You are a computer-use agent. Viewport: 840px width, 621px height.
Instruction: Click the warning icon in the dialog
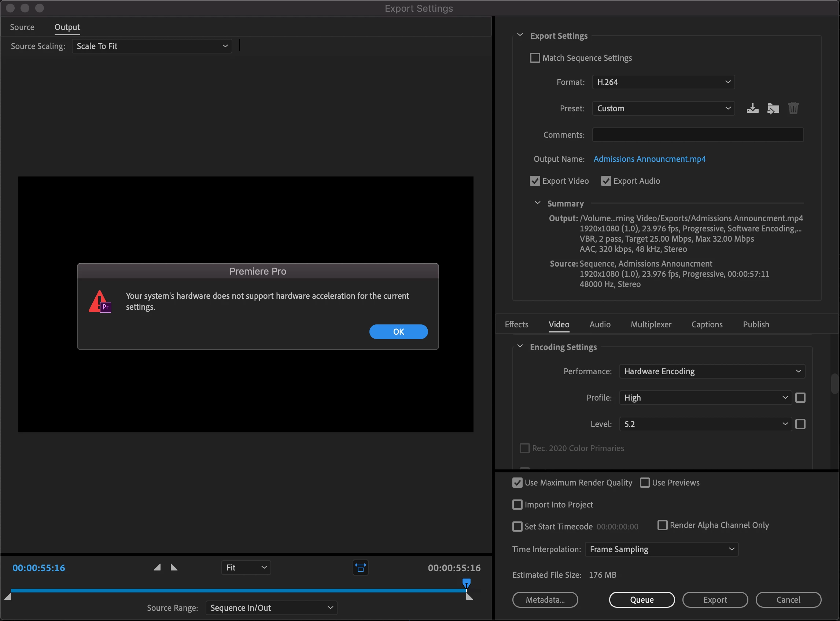pyautogui.click(x=99, y=301)
